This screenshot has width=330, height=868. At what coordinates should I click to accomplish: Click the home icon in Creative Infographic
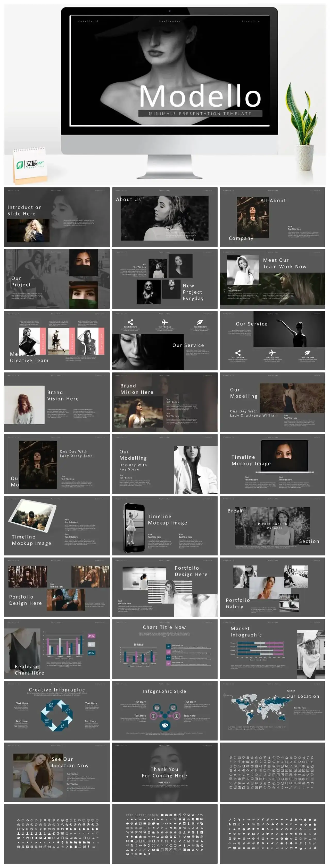point(51,705)
